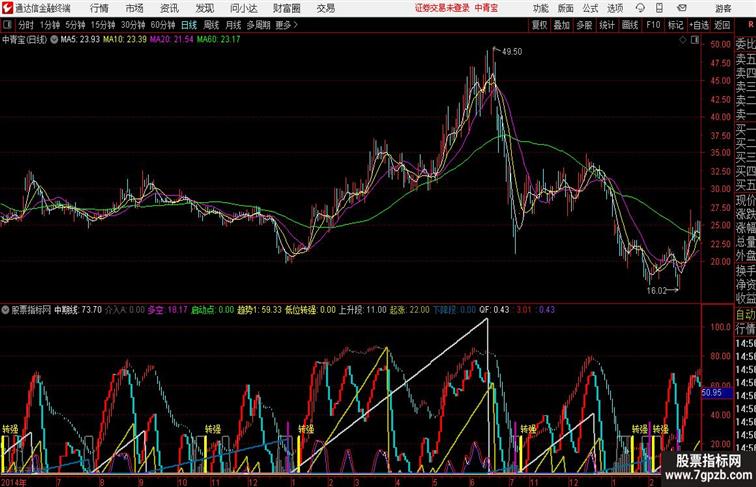Screen dimensions: 756x487
Task: Click the mobile phone icon
Action: pyautogui.click(x=660, y=8)
